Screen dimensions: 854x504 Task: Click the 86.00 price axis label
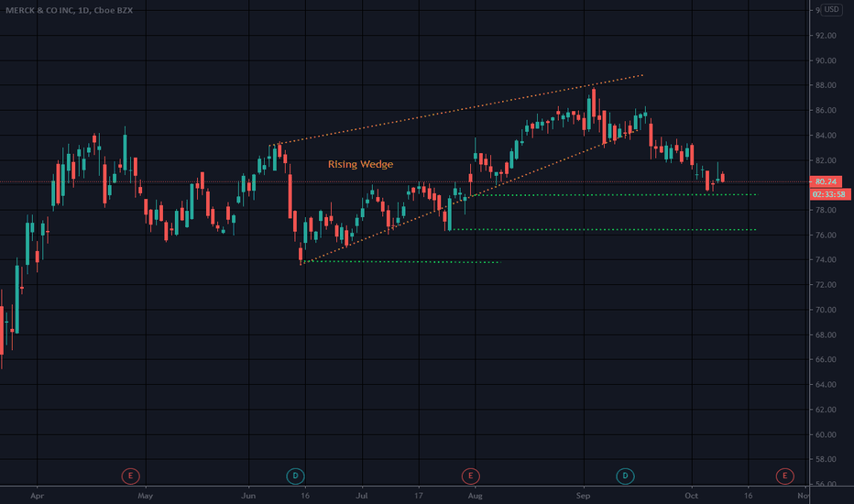point(825,110)
